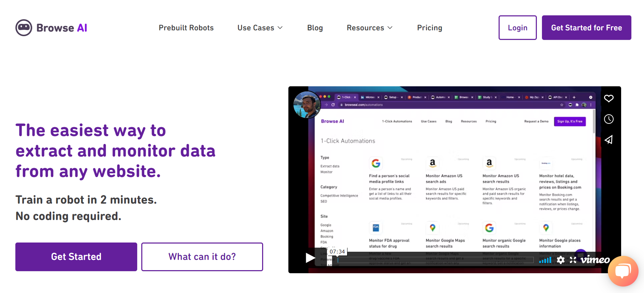Image resolution: width=644 pixels, height=293 pixels.
Task: Click the Vimeo logo link
Action: tap(595, 260)
